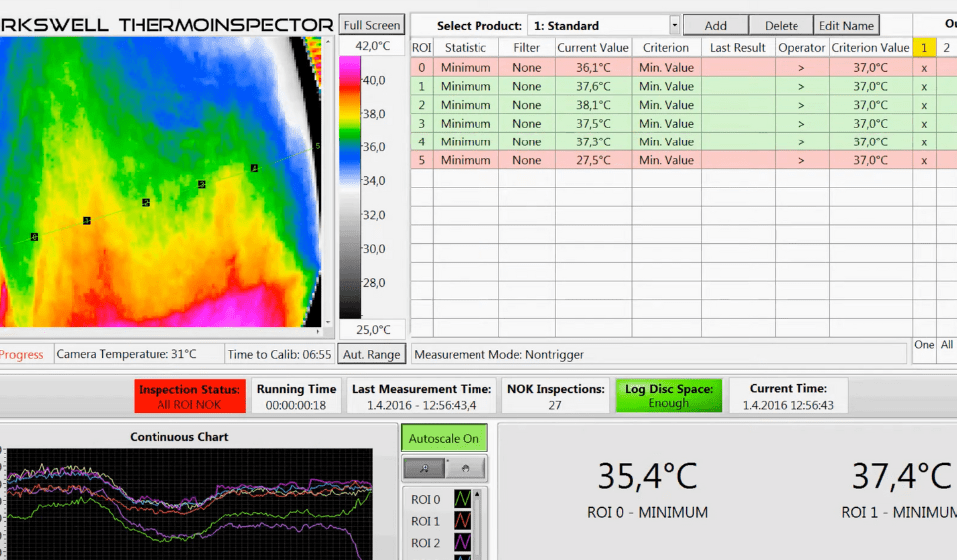957x560 pixels.
Task: Click Time to Calib: 06:55 status
Action: [279, 354]
